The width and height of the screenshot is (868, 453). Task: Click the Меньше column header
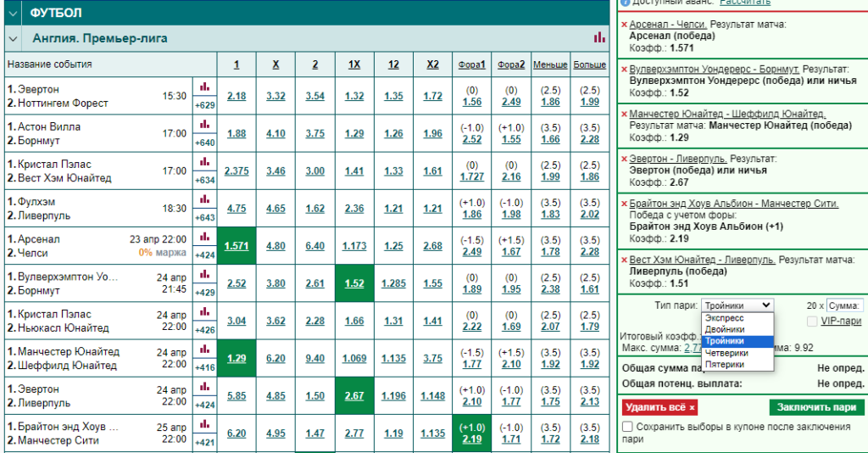(550, 64)
